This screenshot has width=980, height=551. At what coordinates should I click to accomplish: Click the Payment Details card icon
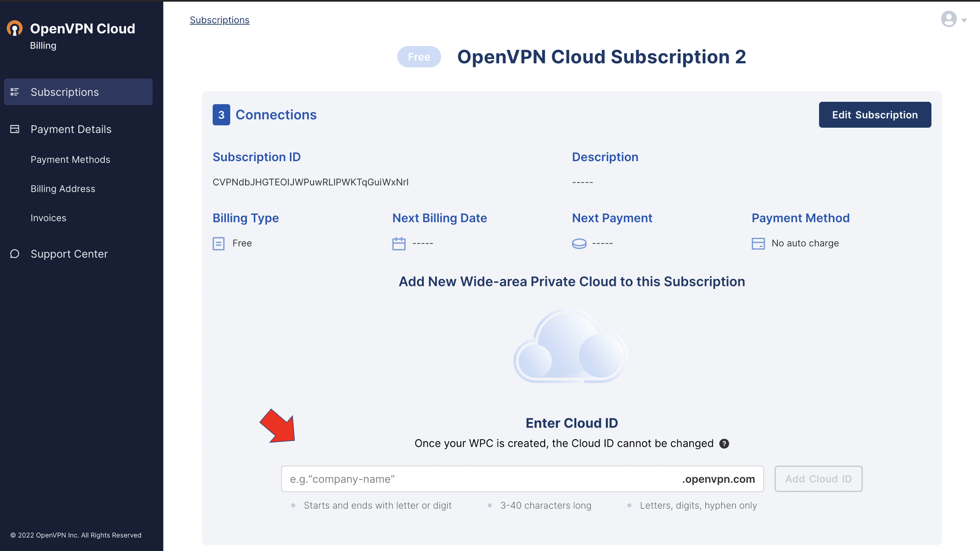(x=15, y=129)
